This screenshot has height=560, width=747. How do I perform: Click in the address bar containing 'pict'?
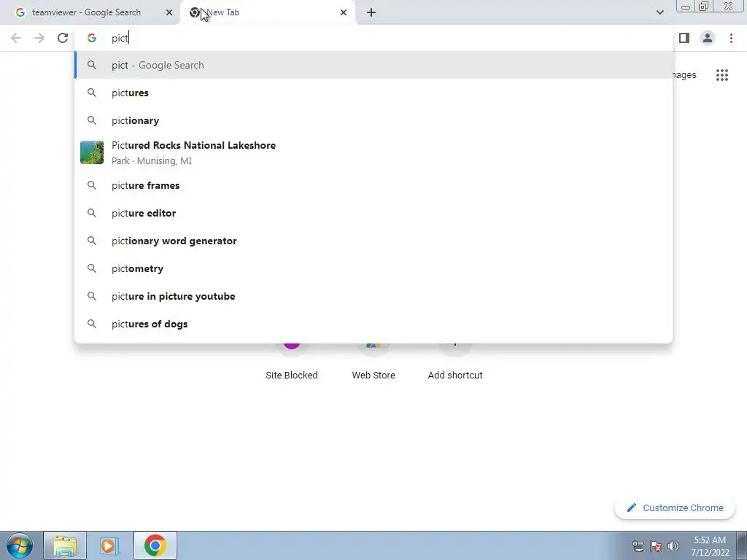[x=373, y=38]
